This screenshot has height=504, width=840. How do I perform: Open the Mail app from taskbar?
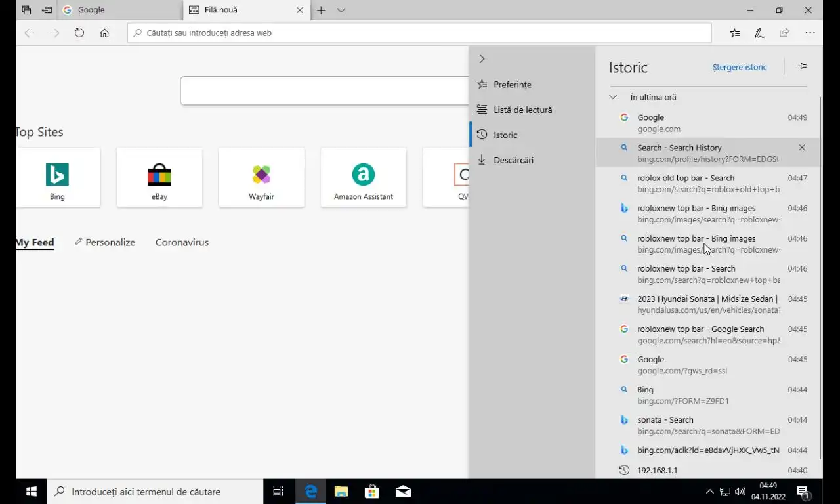pos(403,492)
